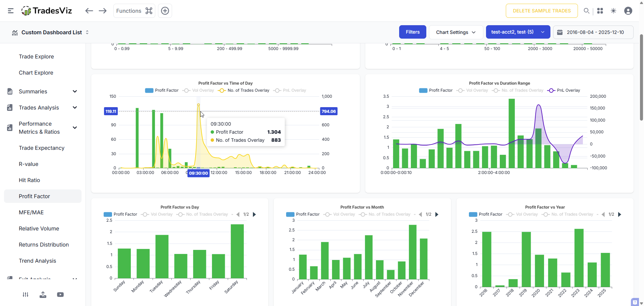Go to next legend page in Month chart
The height and width of the screenshot is (306, 644).
click(437, 214)
